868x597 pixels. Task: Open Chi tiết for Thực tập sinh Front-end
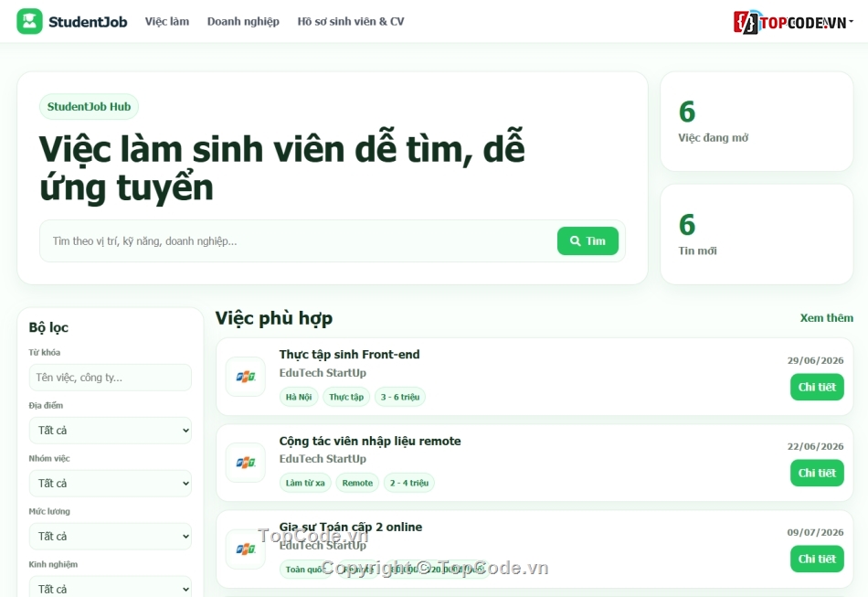click(817, 387)
